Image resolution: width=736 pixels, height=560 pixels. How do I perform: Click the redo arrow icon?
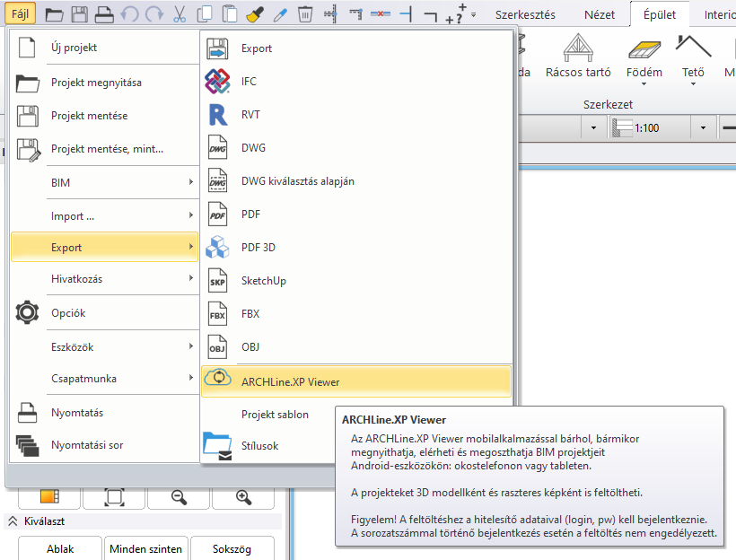pos(154,14)
